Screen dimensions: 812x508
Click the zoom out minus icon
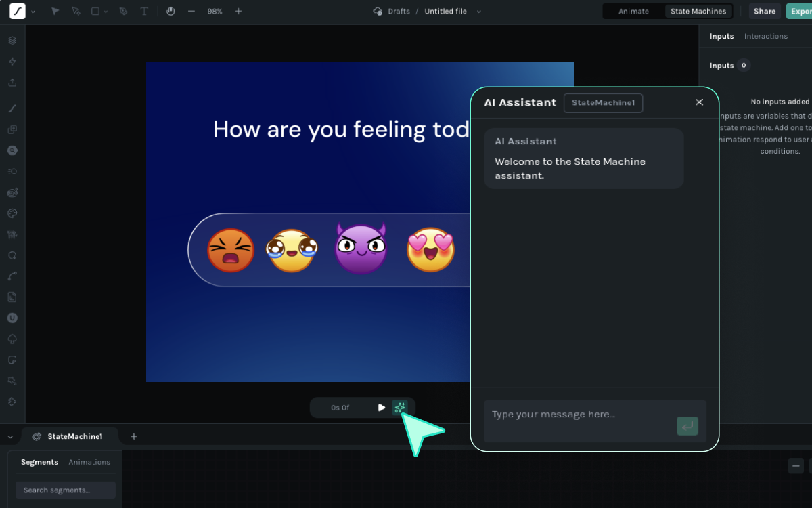191,12
